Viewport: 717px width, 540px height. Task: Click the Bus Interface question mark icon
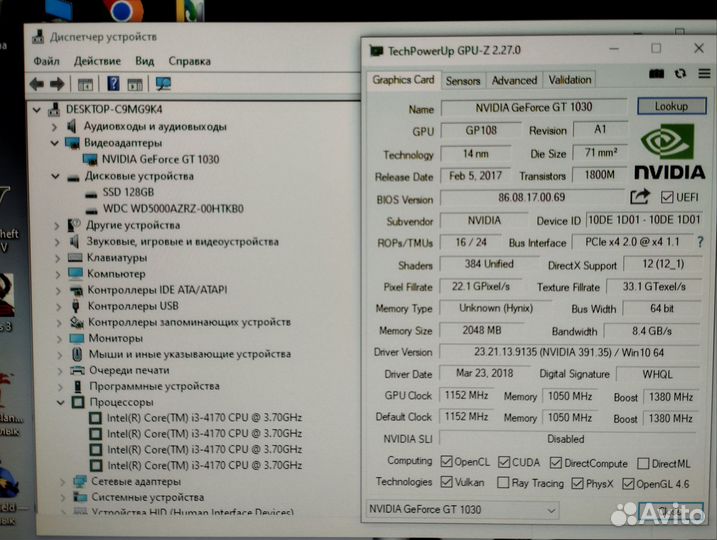point(699,242)
